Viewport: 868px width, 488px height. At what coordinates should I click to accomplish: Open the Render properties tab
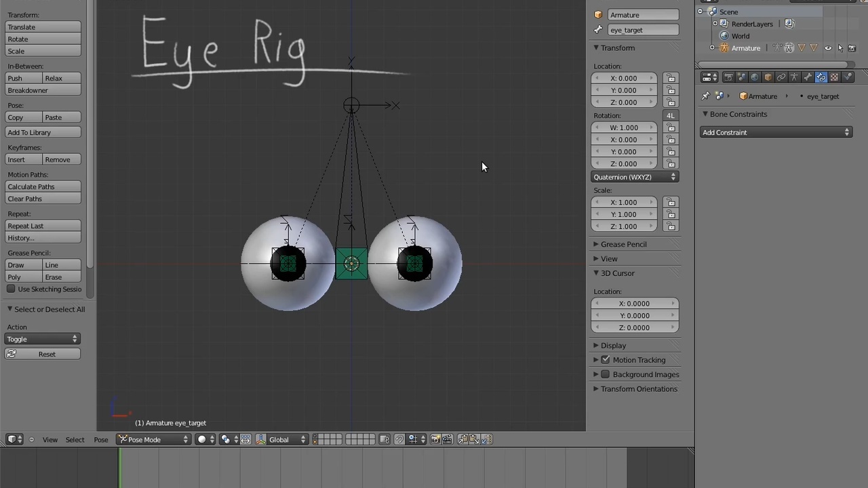tap(730, 77)
